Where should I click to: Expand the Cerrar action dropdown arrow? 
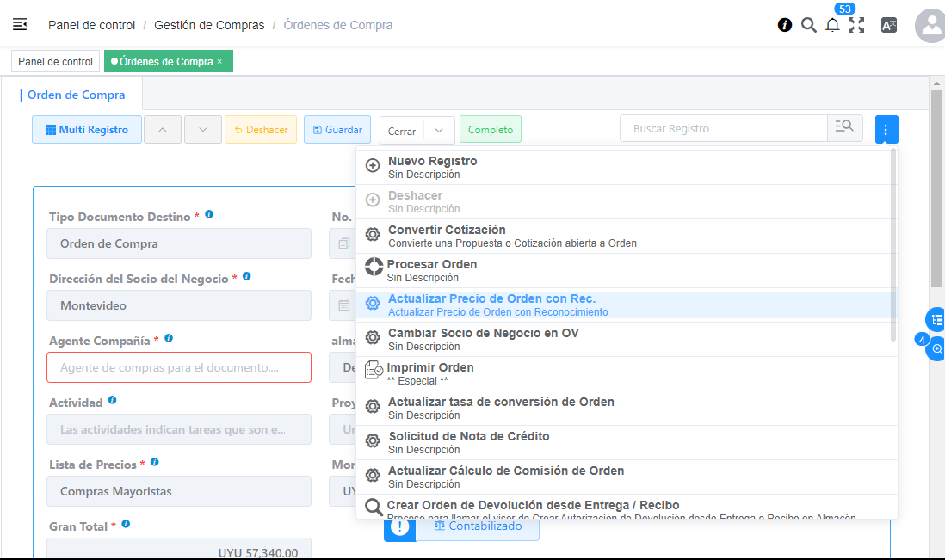click(439, 131)
